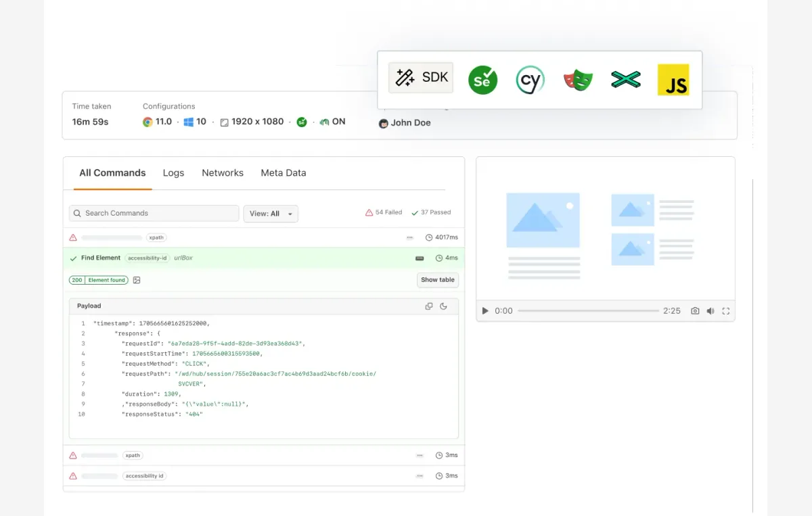Expand the failed xpath command taking 4017ms
Viewport: 812px width, 516px height.
[x=264, y=238]
